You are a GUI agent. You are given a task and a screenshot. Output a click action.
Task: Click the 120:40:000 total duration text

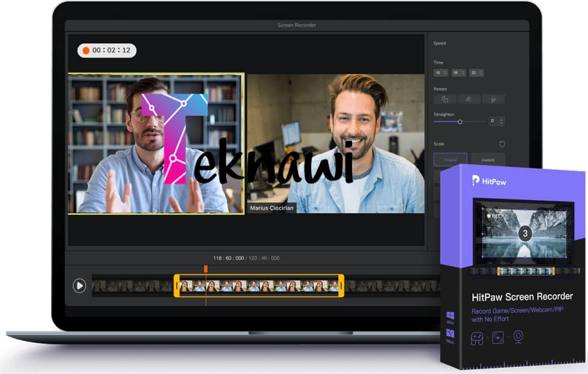click(264, 258)
